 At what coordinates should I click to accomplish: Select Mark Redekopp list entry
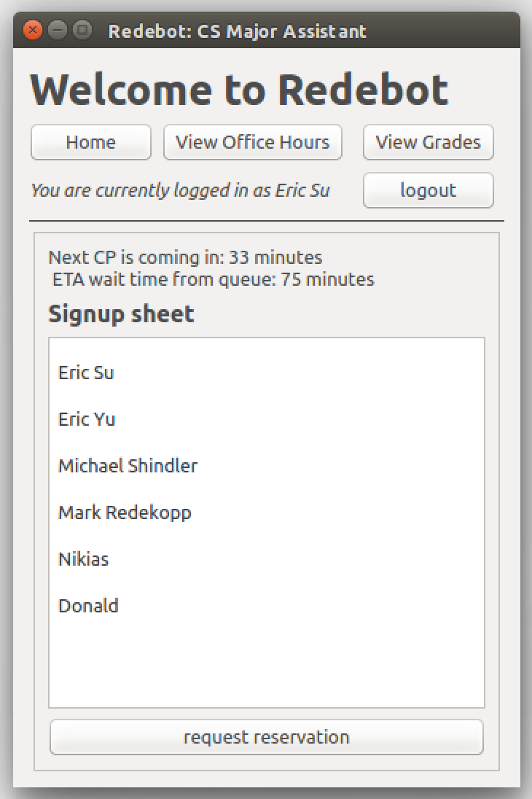267,512
